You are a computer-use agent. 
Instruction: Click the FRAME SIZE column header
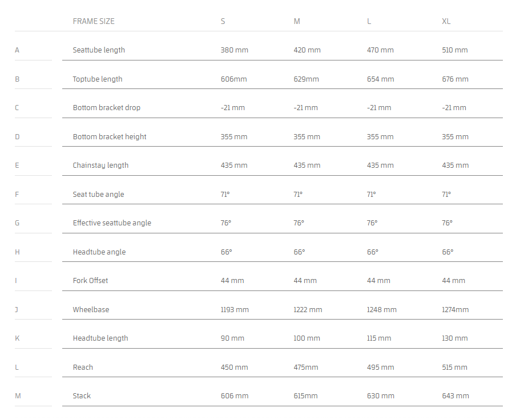[x=94, y=21]
